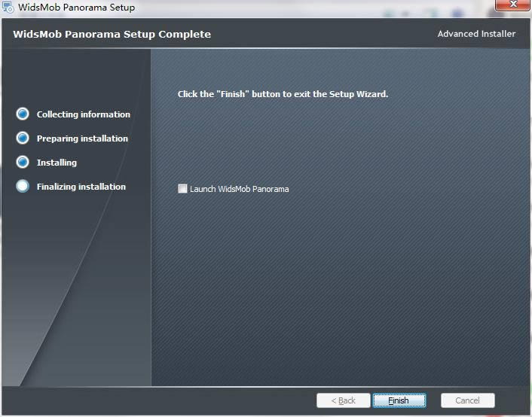Click the Finish button
532x417 pixels.
(399, 400)
